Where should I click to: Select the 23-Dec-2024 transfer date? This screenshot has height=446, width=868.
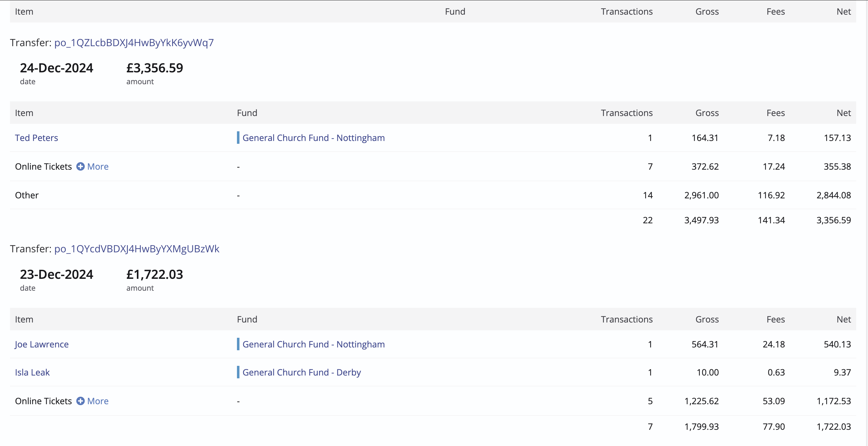coord(57,274)
